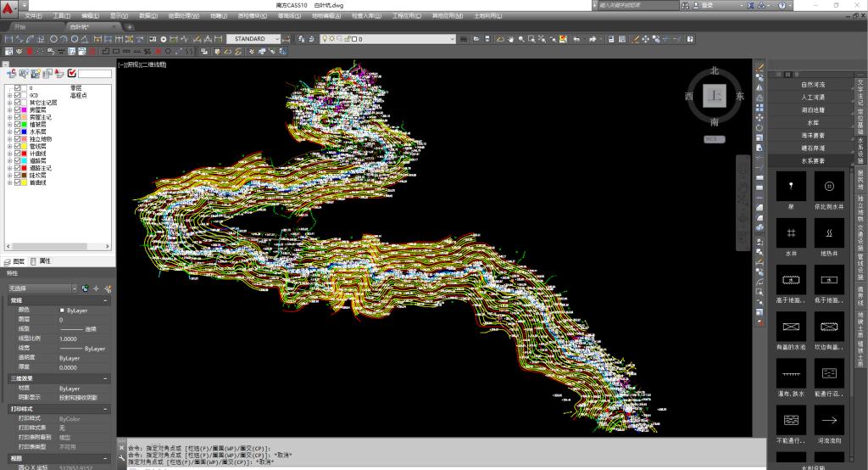The image size is (868, 470).
Task: Select the 瀑布、跌水 symbol icon
Action: click(790, 373)
